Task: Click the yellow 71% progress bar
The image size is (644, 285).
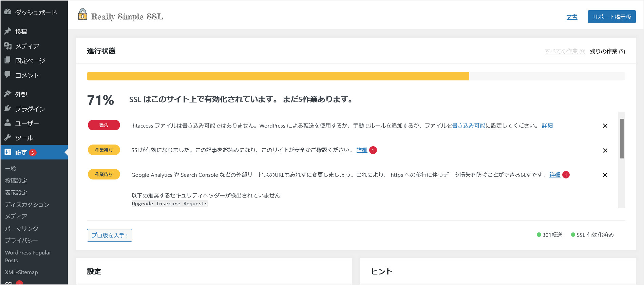Action: click(278, 76)
